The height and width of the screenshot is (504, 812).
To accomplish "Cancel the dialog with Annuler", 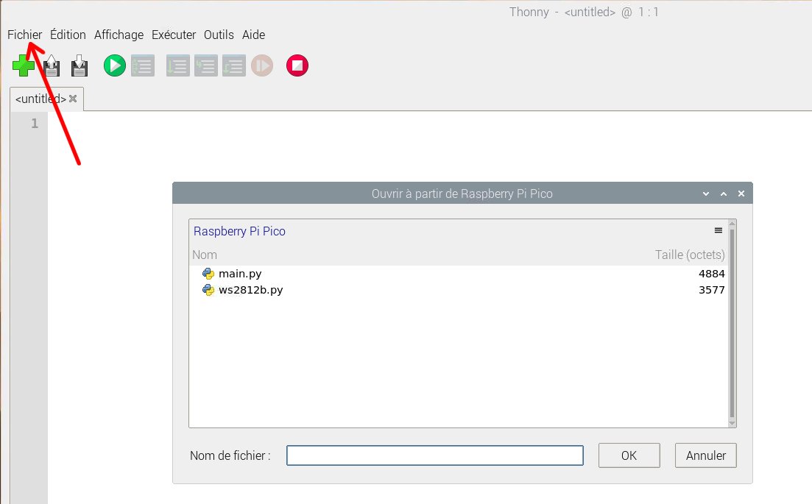I will pos(706,455).
